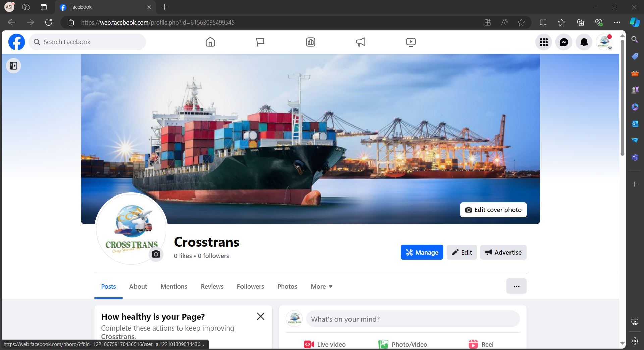Open Facebook Home icon in top navigation
The width and height of the screenshot is (644, 350).
[x=210, y=42]
